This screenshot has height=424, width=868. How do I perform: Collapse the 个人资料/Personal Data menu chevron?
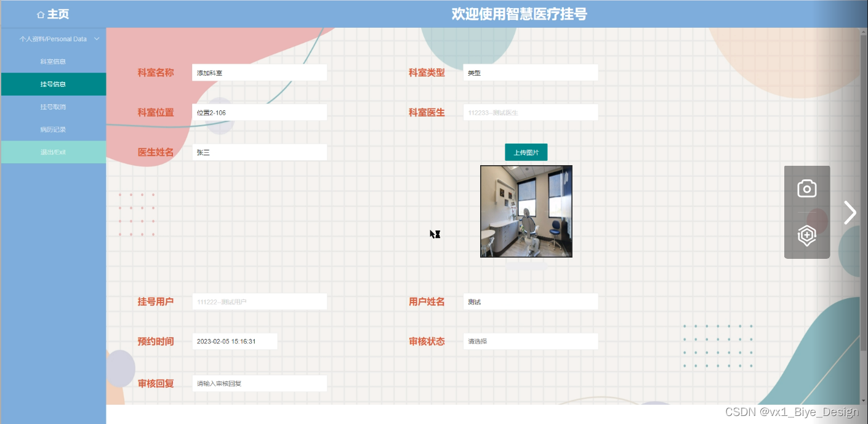[x=97, y=39]
